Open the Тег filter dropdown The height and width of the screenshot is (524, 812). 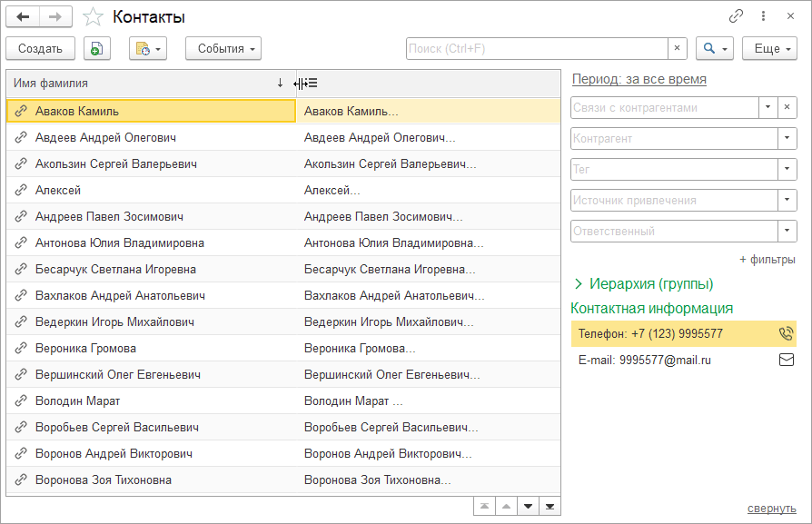pos(787,170)
